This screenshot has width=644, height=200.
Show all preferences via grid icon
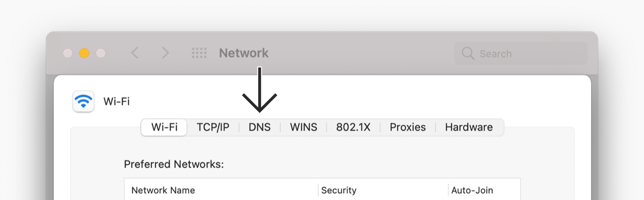pos(199,53)
